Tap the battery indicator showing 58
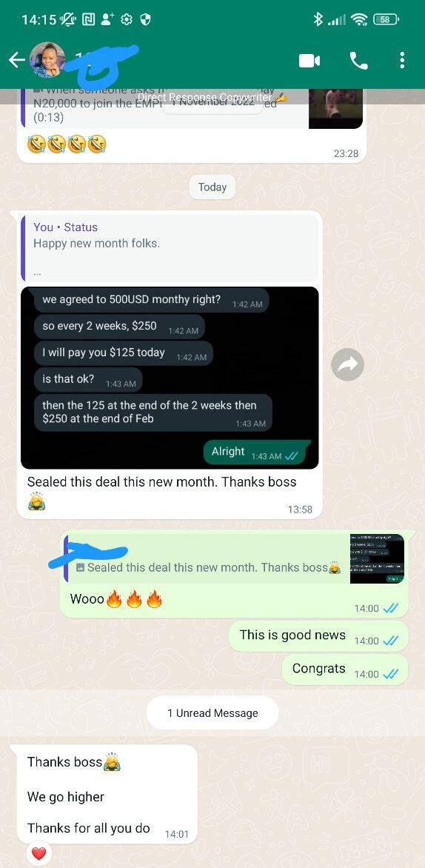Screen dimensions: 425x868 tap(386, 20)
